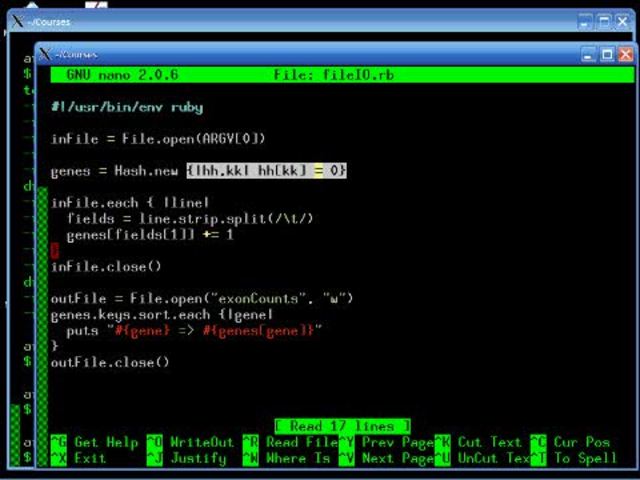
Task: Click the X icon of back Courses window
Action: click(x=18, y=21)
